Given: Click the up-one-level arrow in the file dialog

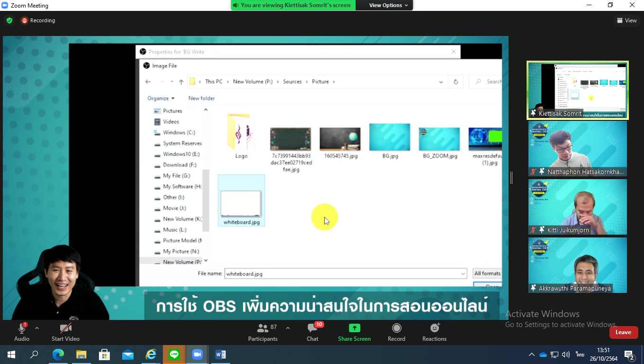Looking at the screenshot, I should pos(181,82).
